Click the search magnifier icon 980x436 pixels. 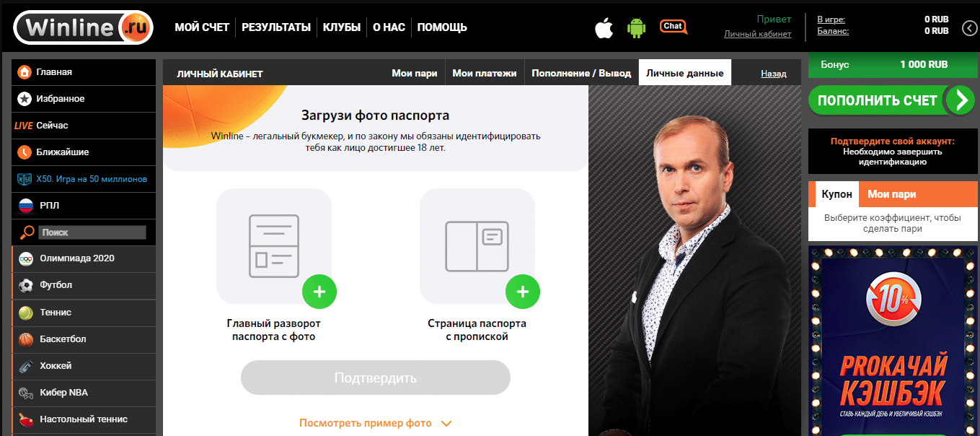point(27,232)
